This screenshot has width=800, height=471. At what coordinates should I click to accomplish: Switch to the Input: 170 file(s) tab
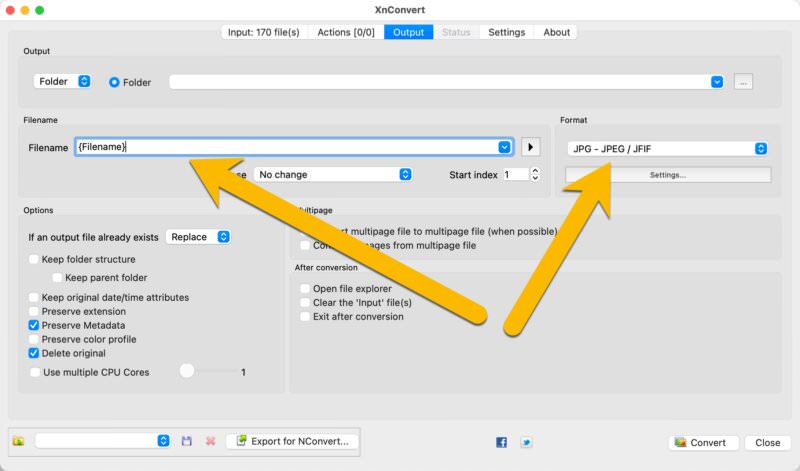264,32
